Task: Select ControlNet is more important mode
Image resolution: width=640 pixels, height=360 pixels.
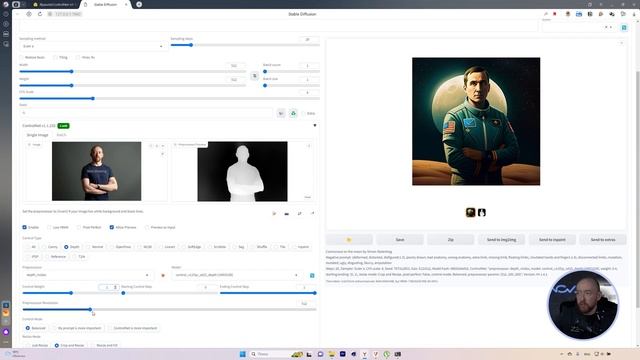Action: click(x=132, y=328)
